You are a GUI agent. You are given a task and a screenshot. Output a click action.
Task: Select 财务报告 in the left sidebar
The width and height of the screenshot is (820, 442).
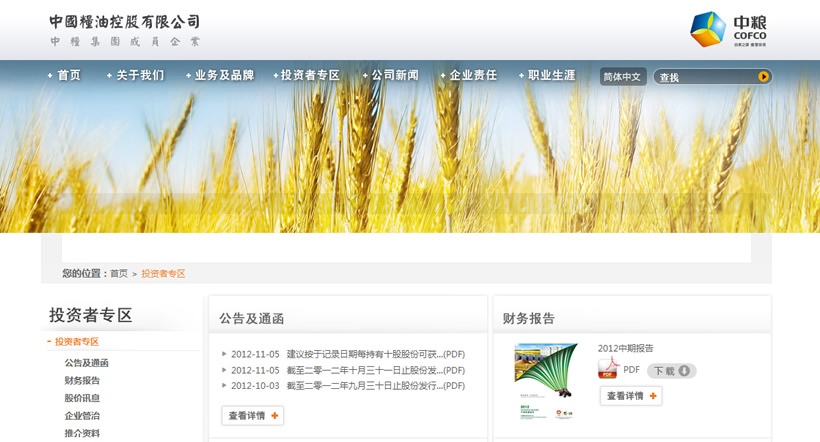coord(82,380)
